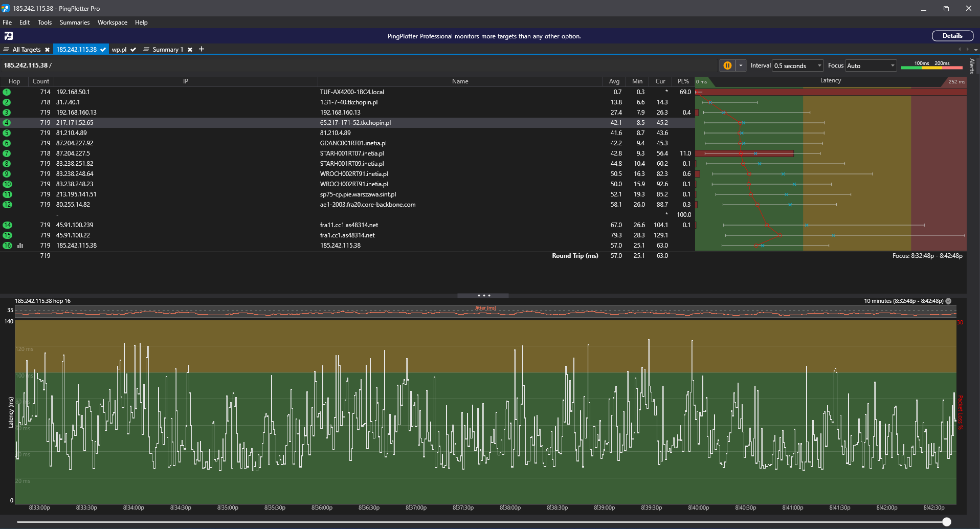Viewport: 980px width, 529px height.
Task: Toggle the checkmark on wp.pl tab
Action: (x=133, y=50)
